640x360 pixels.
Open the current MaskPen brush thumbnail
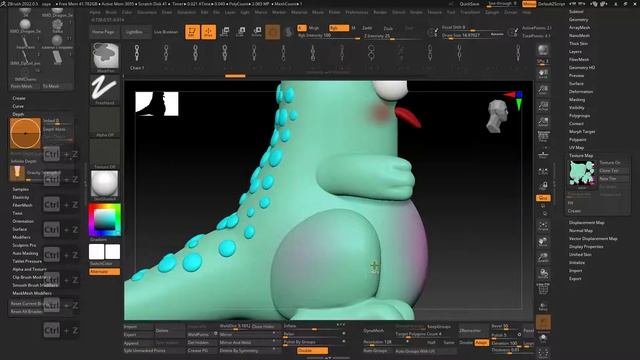pyautogui.click(x=105, y=56)
